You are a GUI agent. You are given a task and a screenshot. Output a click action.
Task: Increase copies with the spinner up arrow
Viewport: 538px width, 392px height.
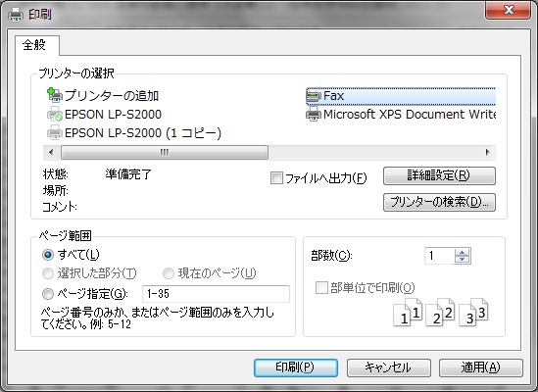point(462,252)
